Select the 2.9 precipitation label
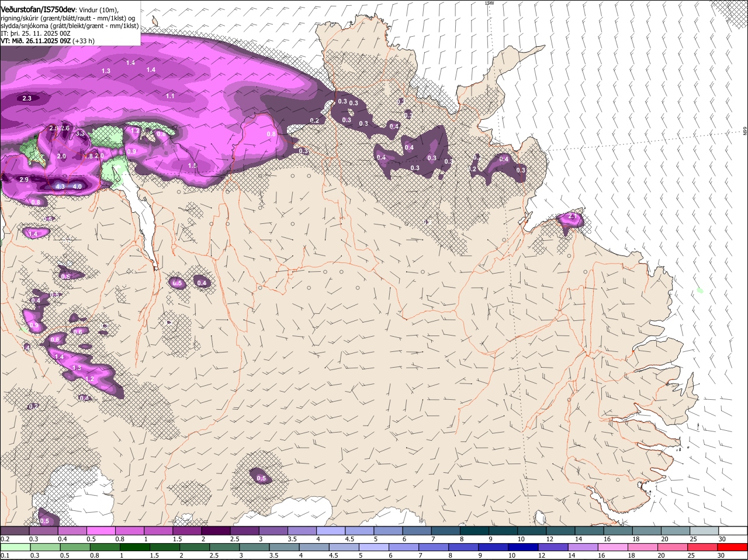The height and width of the screenshot is (560, 748). (24, 179)
